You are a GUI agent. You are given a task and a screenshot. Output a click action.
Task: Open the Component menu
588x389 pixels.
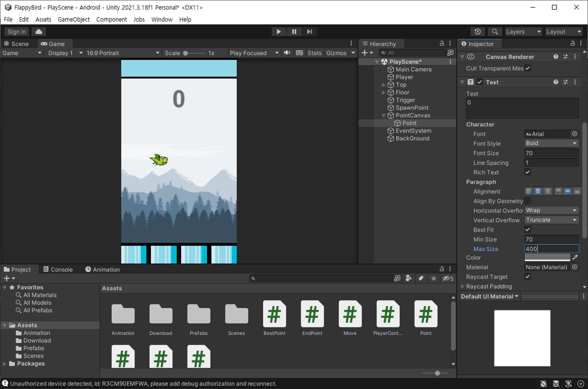point(111,19)
